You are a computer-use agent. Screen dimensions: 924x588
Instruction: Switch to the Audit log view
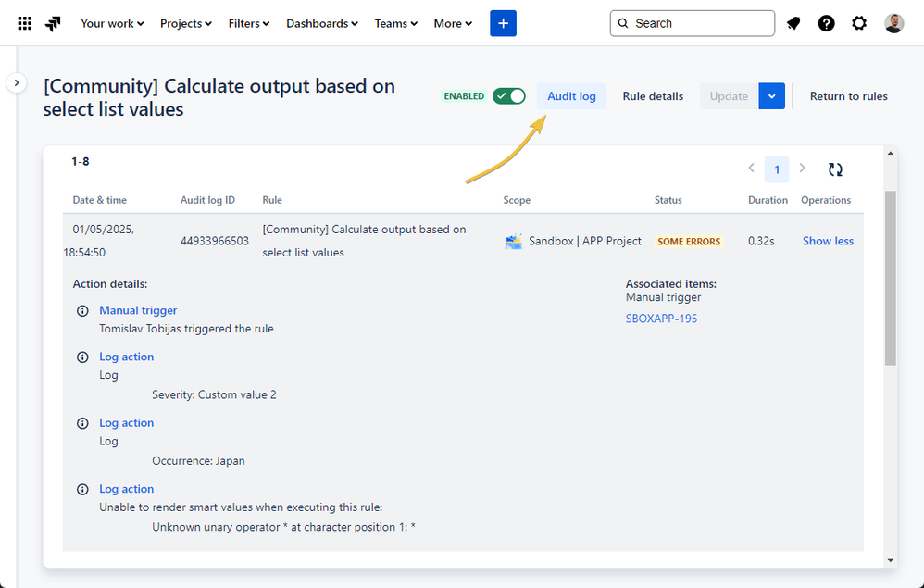[571, 96]
